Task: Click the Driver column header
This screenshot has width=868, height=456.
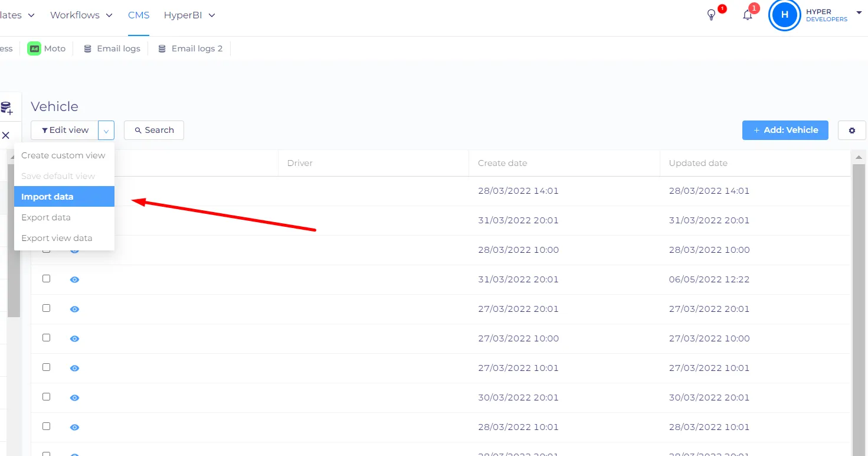Action: pos(374,163)
